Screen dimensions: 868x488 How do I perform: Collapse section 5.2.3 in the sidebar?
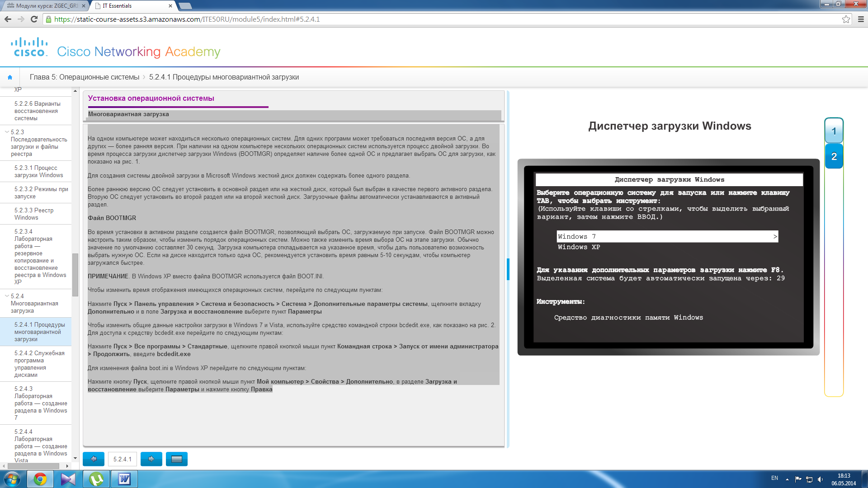click(7, 132)
